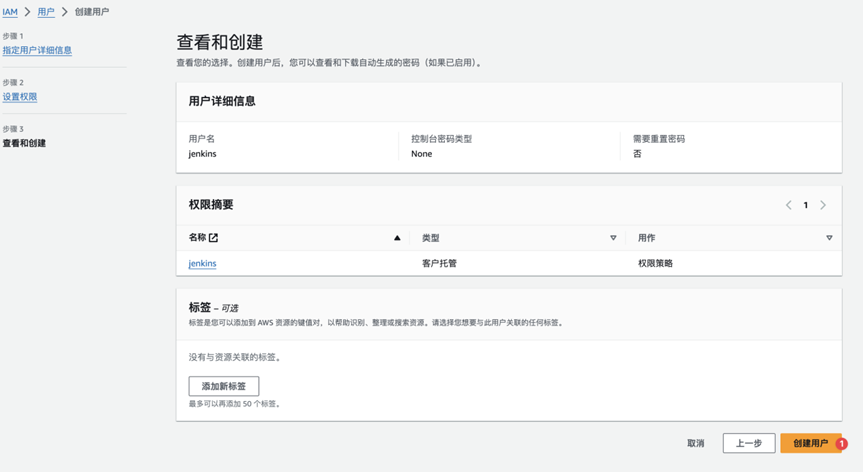
Task: Click the 用作 column header
Action: 646,238
